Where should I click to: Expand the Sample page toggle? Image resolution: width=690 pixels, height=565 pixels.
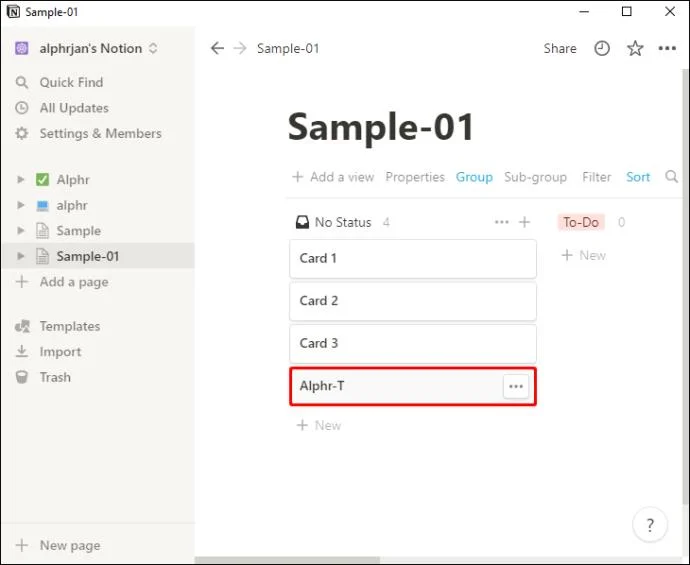tap(20, 231)
